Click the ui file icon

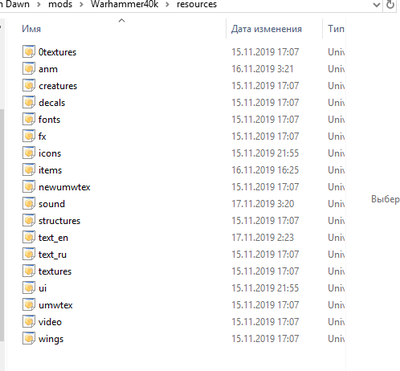tap(29, 288)
